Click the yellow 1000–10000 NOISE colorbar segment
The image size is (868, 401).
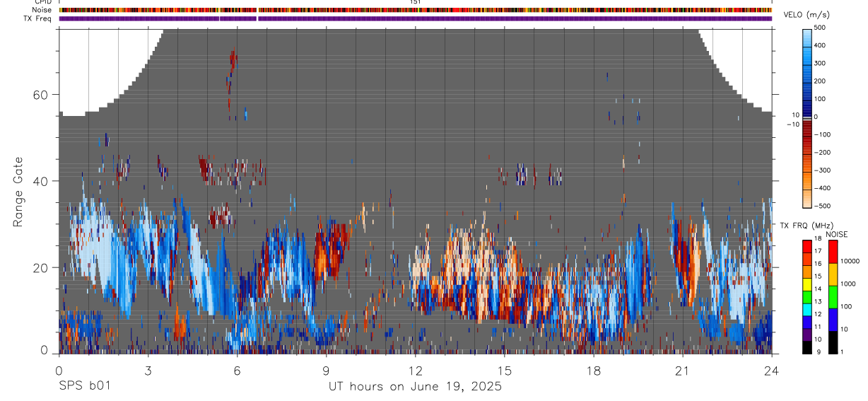(833, 274)
